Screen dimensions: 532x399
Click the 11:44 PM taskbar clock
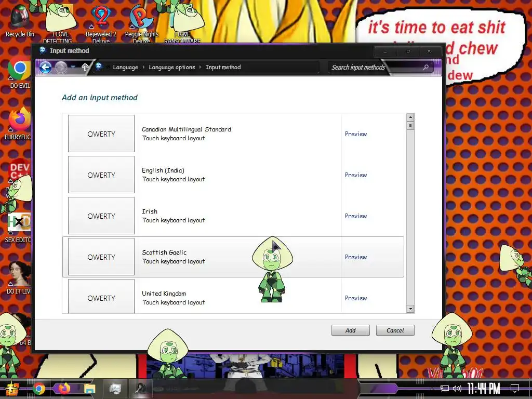(484, 389)
